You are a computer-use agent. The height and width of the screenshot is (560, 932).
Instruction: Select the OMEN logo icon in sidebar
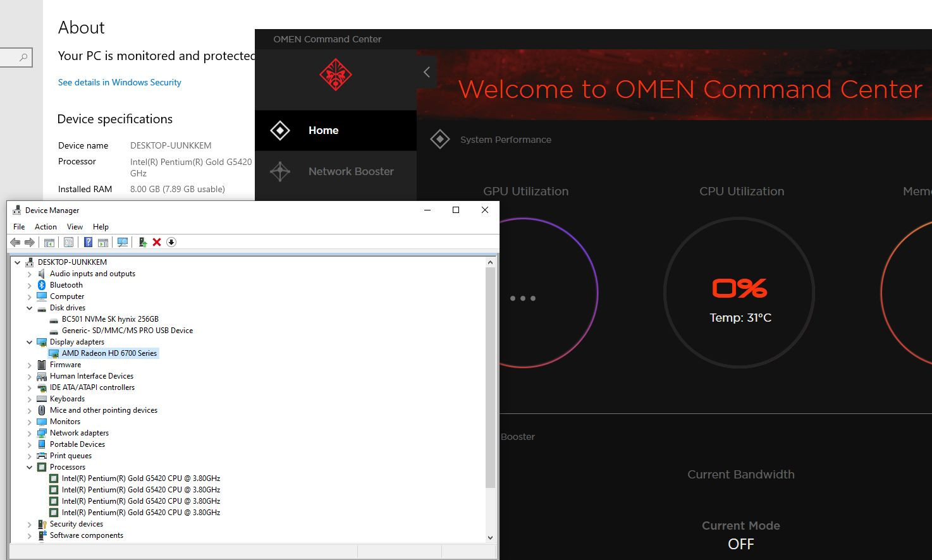coord(334,75)
